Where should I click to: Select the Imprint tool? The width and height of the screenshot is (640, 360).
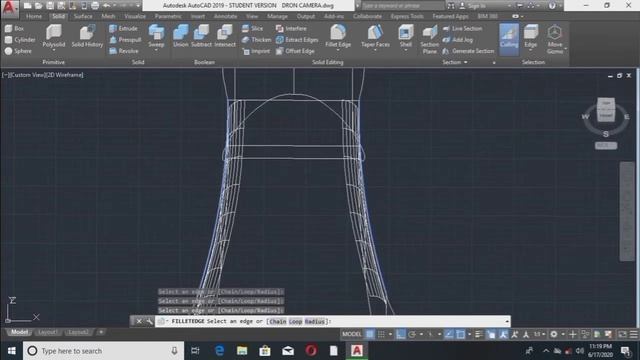click(256, 51)
